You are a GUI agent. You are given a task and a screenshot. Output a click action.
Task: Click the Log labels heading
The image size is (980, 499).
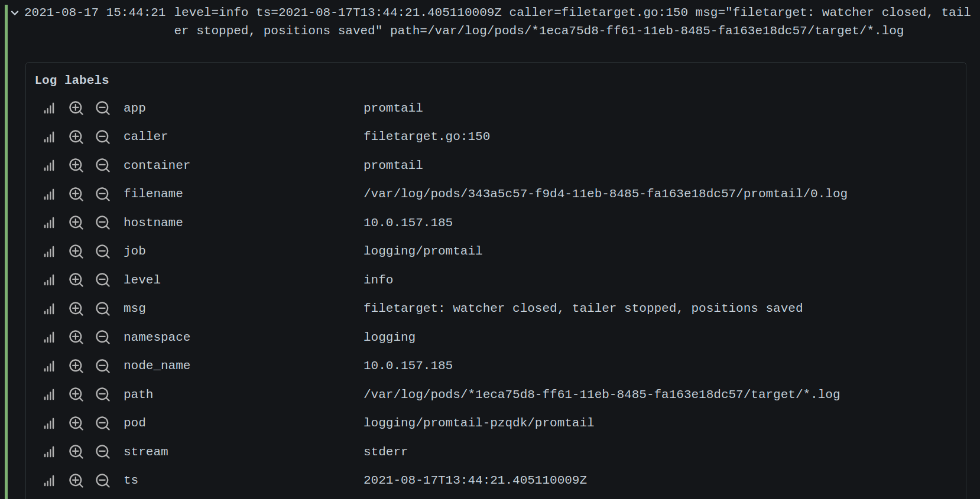click(x=72, y=80)
